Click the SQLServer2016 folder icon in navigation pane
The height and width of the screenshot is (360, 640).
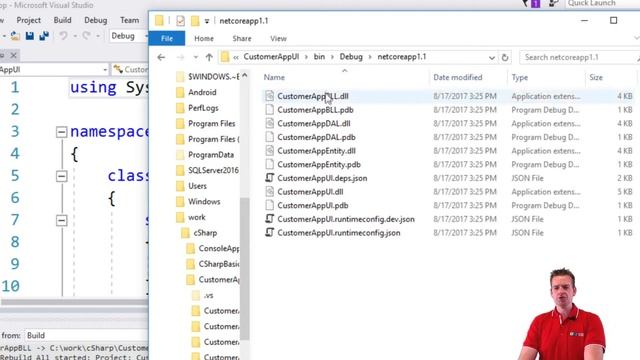(180, 170)
